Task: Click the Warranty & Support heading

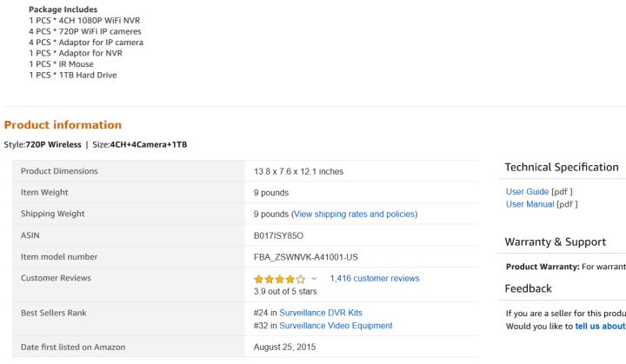Action: pyautogui.click(x=555, y=242)
